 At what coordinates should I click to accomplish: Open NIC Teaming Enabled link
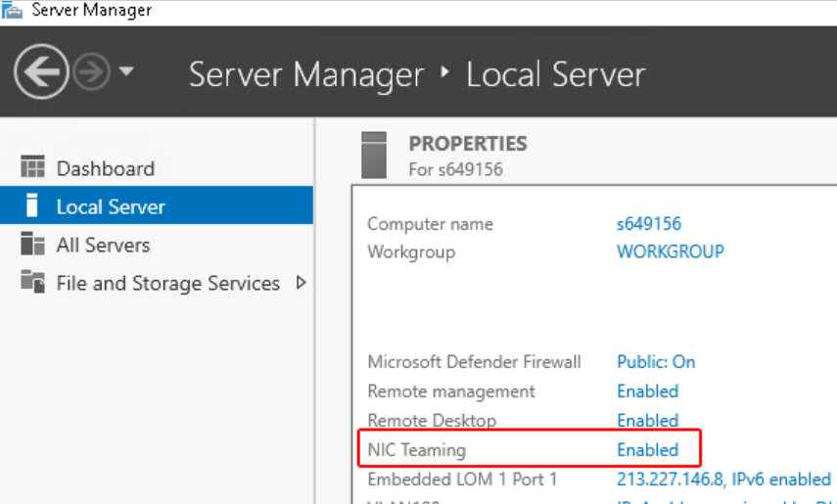tap(647, 450)
